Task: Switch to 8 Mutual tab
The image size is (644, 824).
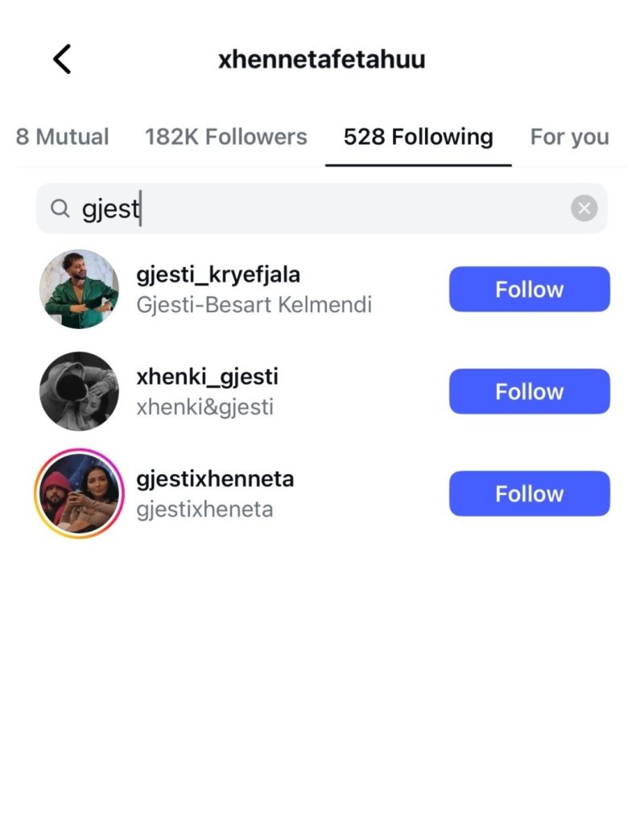Action: (x=62, y=137)
